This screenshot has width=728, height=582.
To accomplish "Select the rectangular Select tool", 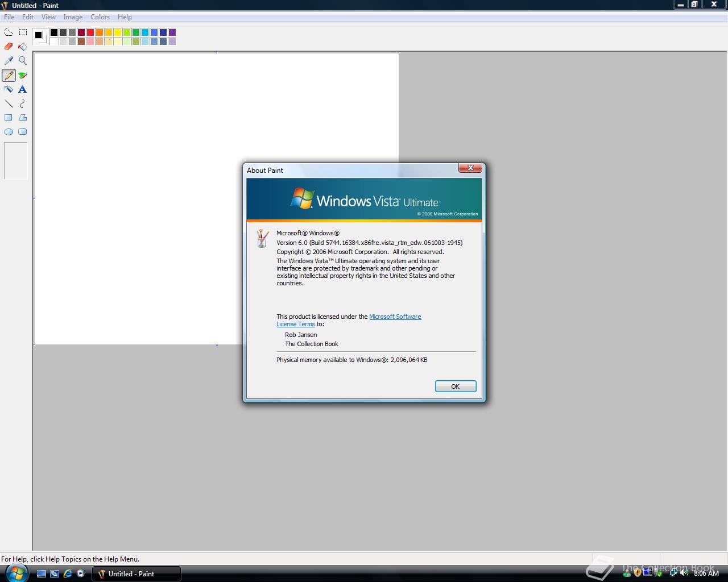I will click(x=23, y=32).
